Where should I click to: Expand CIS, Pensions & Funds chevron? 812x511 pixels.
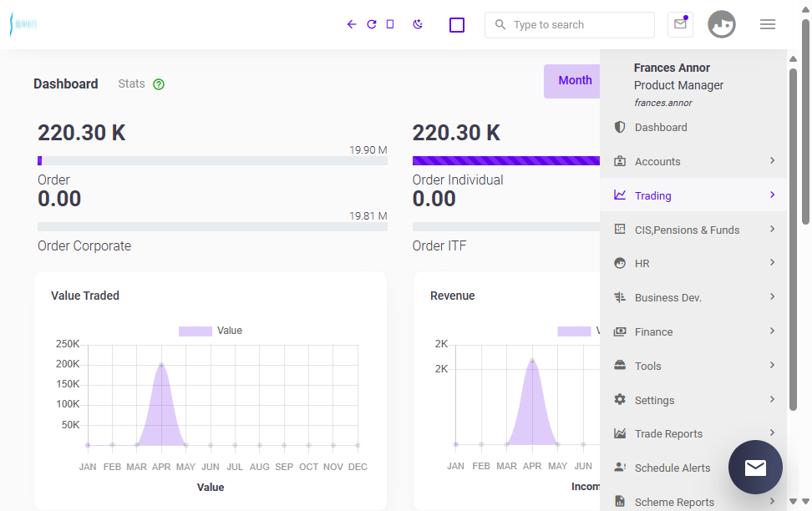click(x=772, y=229)
